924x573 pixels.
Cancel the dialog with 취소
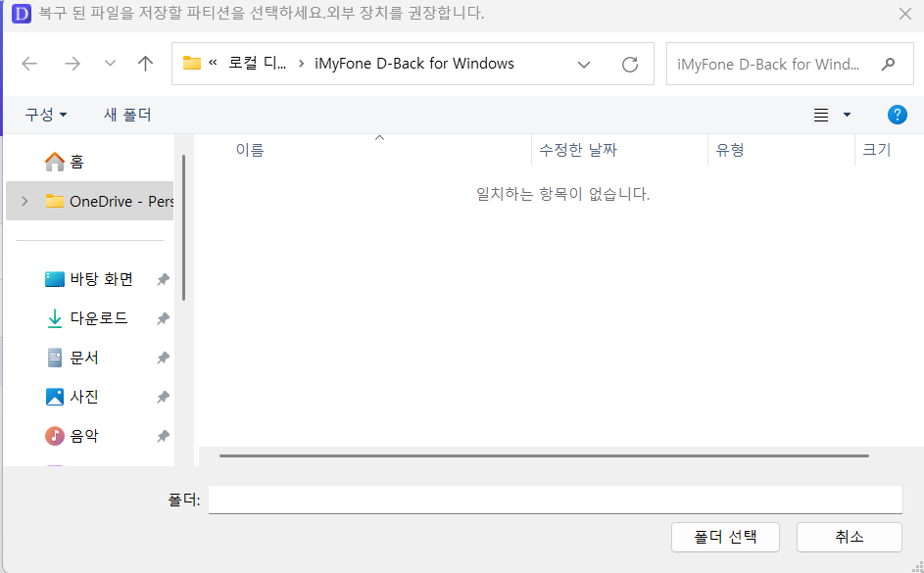[x=850, y=537]
